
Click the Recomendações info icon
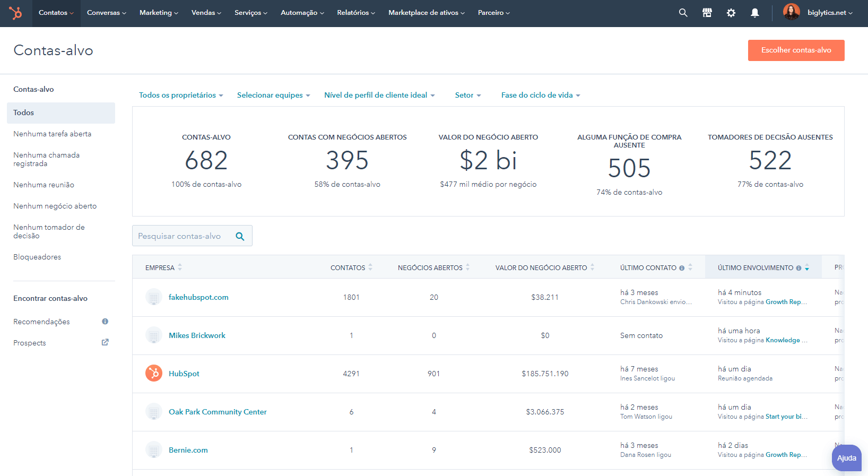coord(105,322)
